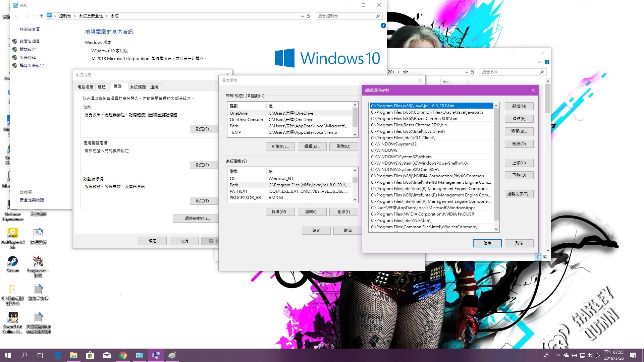644x362 pixels.
Task: Switch to 系統保護 tab
Action: (138, 87)
